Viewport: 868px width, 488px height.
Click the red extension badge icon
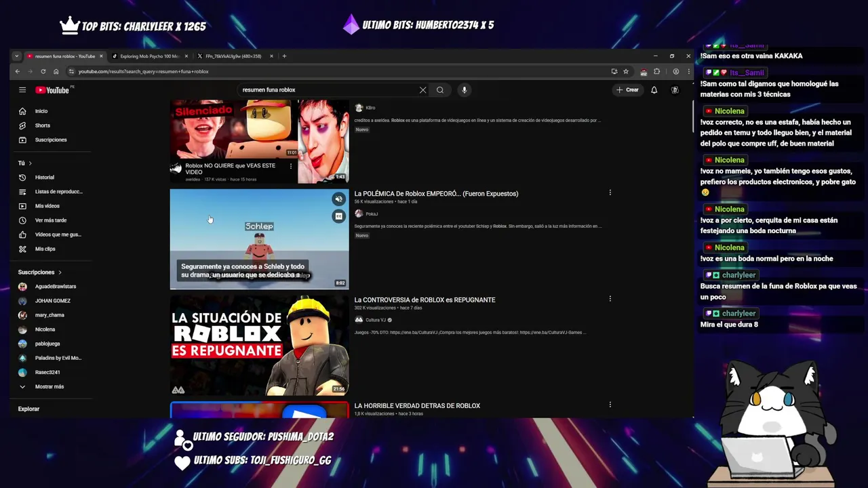point(644,72)
